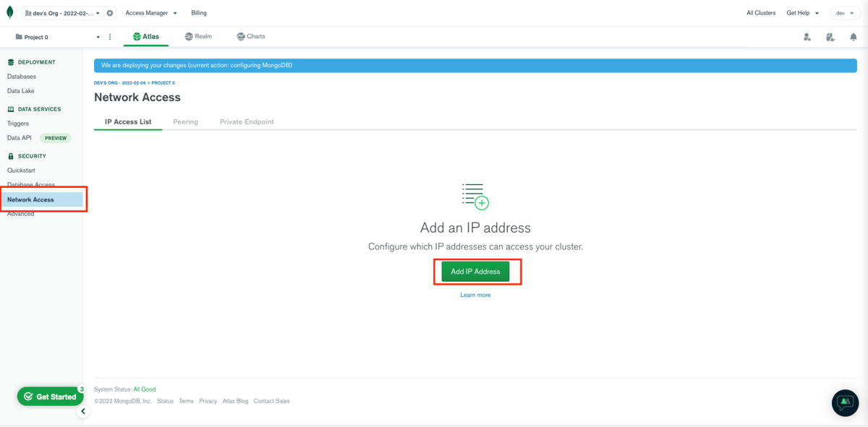Click the DEV'S ORG breadcrumb link
Screen dimensions: 868x427
click(x=120, y=83)
